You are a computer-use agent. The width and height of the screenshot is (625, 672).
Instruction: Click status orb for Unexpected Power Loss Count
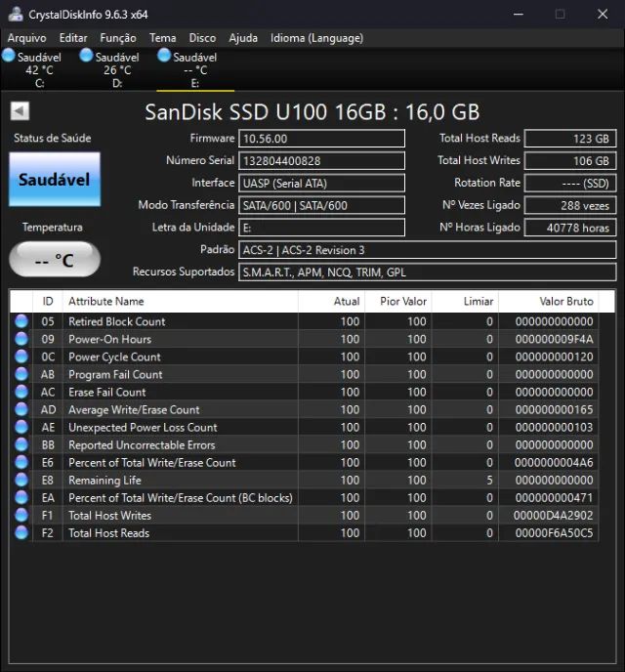21,427
